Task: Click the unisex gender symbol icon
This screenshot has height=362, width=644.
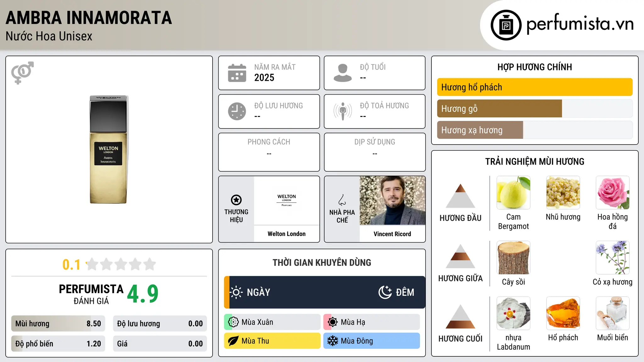Action: click(x=22, y=73)
